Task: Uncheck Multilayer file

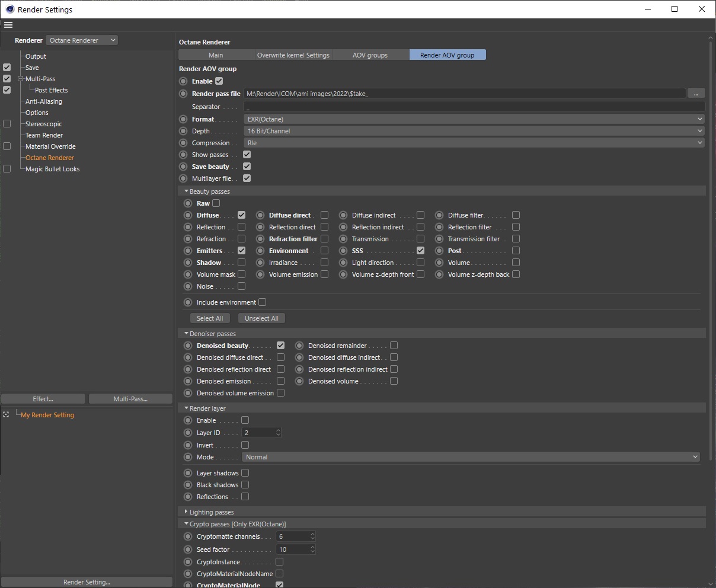Action: pyautogui.click(x=247, y=178)
